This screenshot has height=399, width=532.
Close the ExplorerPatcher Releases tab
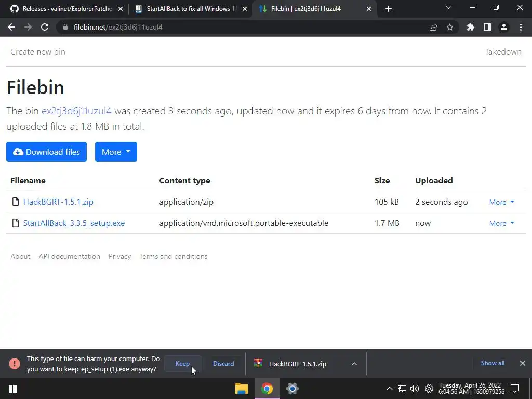coord(121,9)
